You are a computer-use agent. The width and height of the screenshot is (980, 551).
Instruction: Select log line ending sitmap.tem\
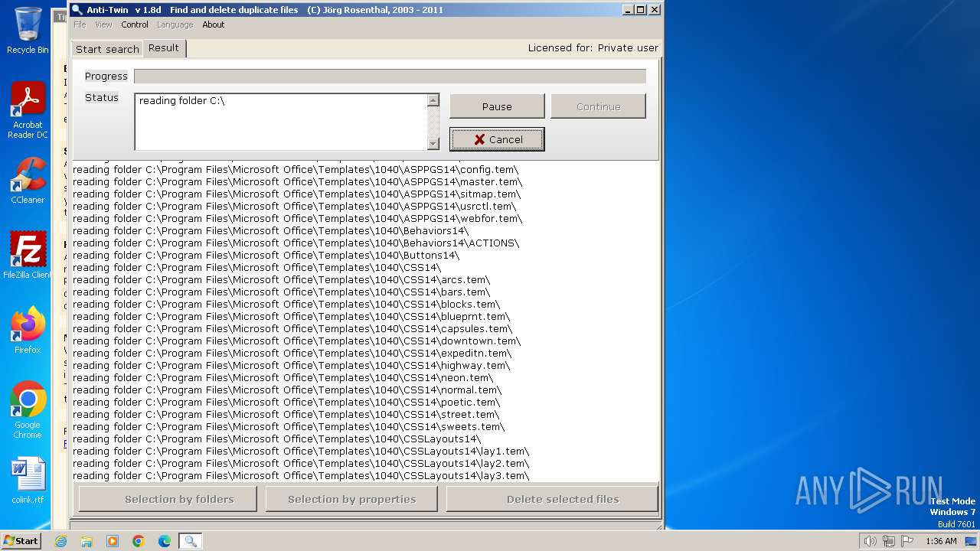click(296, 194)
